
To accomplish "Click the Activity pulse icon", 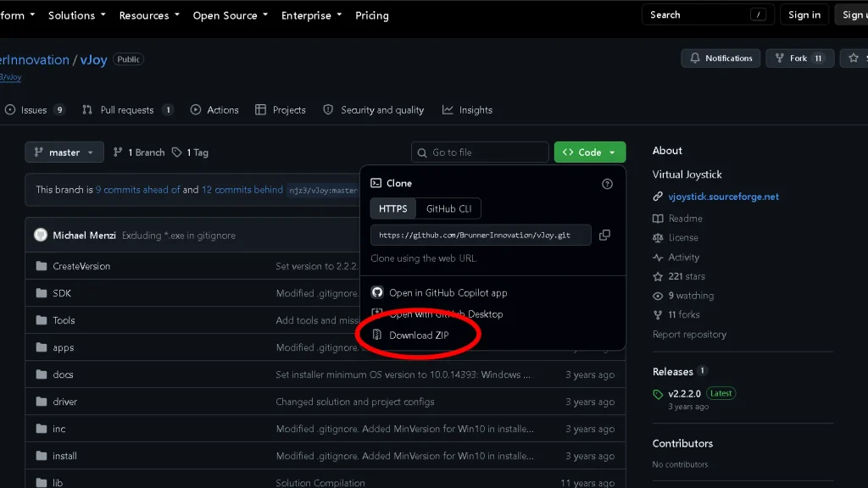I will [x=658, y=258].
